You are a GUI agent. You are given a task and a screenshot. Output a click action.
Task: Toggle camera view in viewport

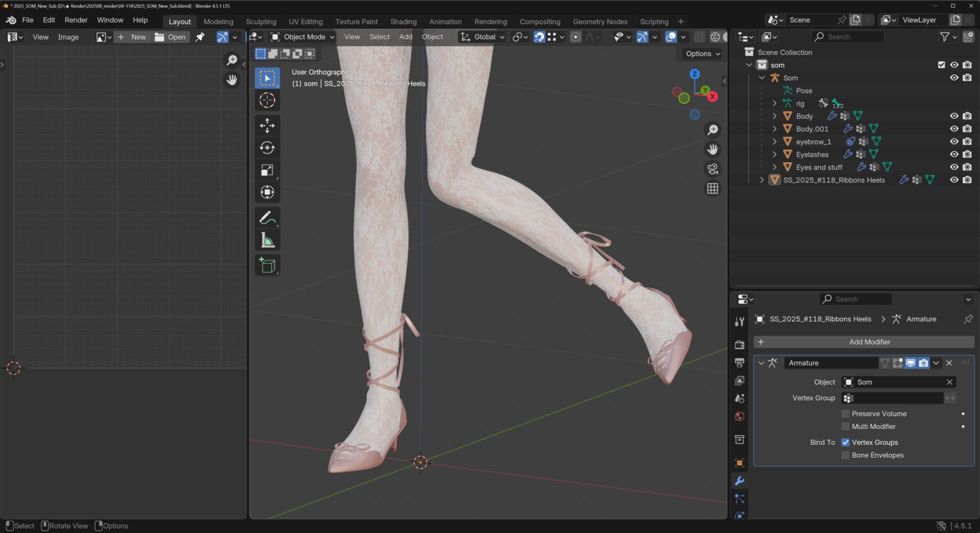click(x=713, y=169)
